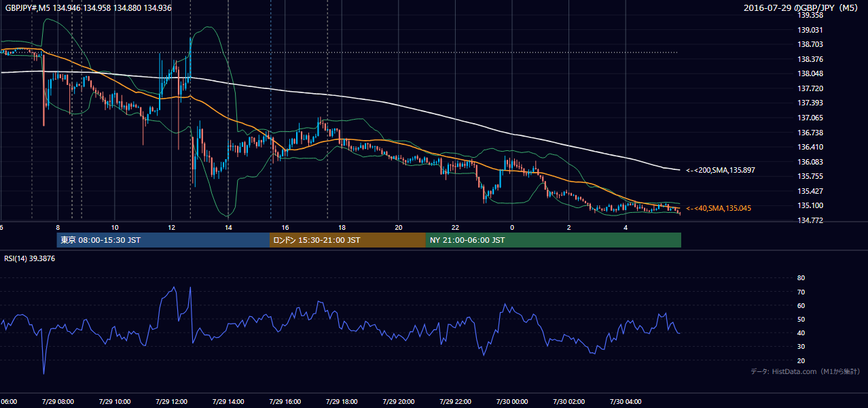Click price axis value 135.755
Image resolution: width=868 pixels, height=408 pixels.
point(810,176)
